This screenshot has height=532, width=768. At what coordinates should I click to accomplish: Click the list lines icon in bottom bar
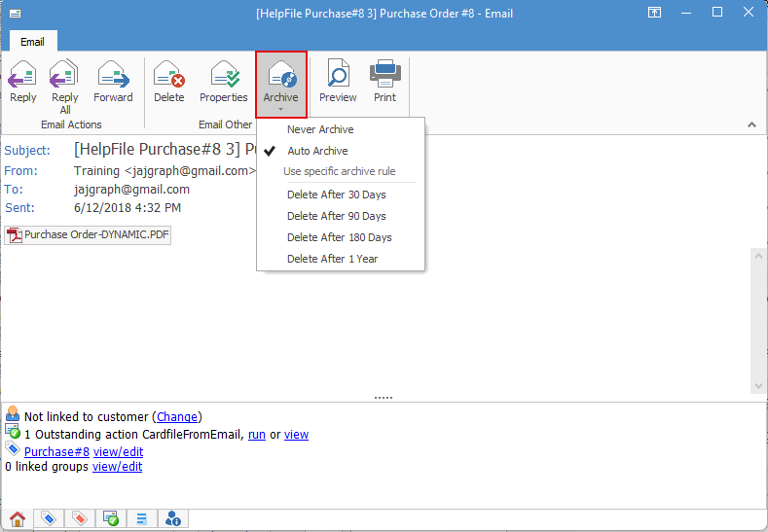141,518
